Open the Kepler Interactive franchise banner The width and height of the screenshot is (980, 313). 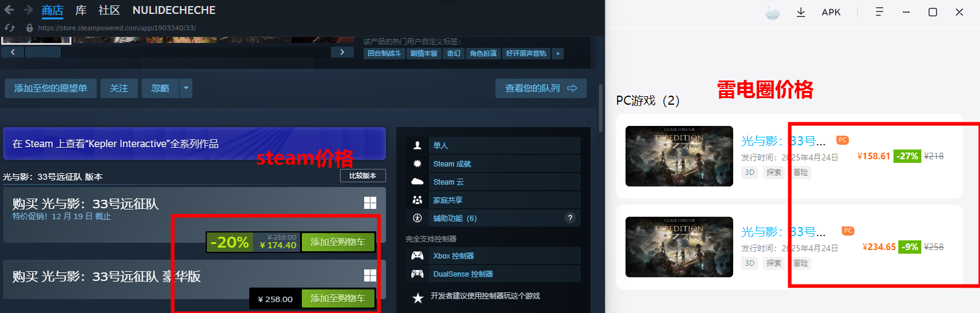(x=194, y=143)
